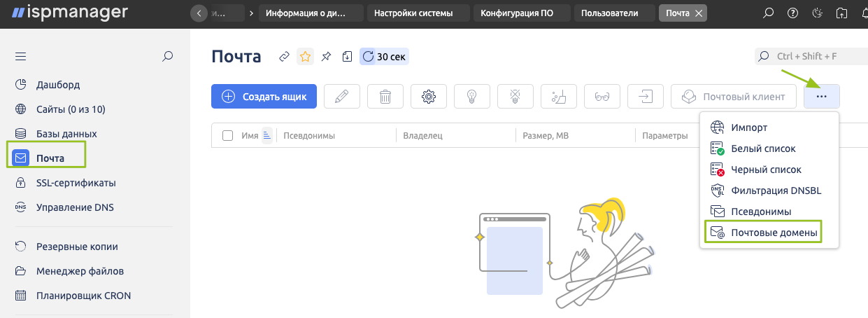Click the Создать ящик button
Screen dimensions: 868x318
point(264,97)
